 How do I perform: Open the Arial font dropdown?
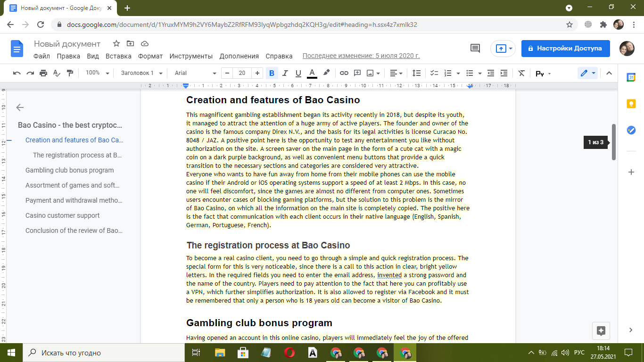(195, 73)
